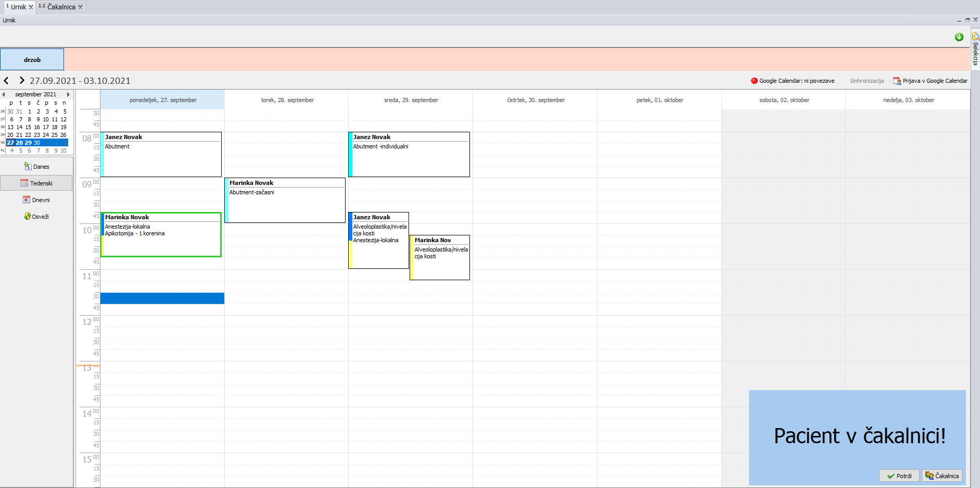980x488 pixels.
Task: Jump to today with Danes
Action: click(36, 167)
